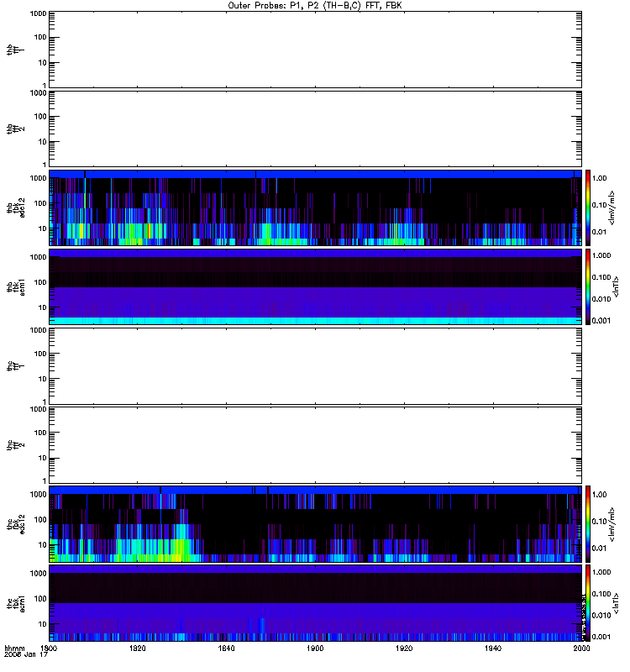Click the 'thc fbk edc12' axis label
This screenshot has width=630, height=672.
15,524
